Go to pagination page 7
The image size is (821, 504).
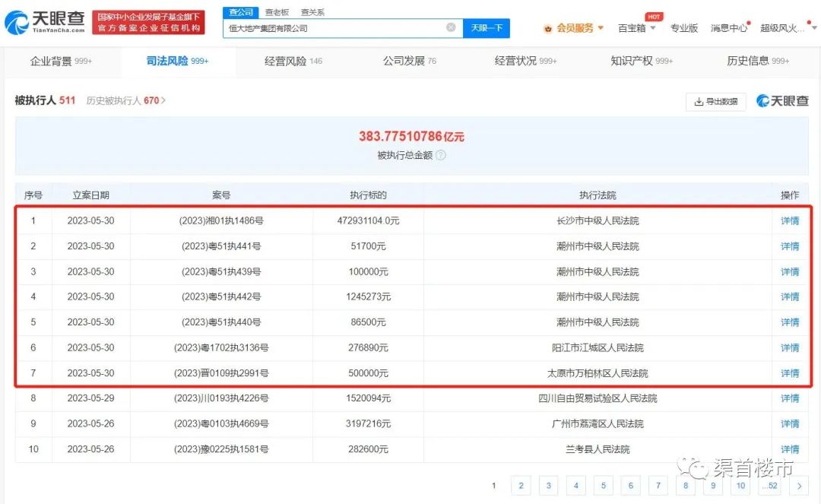658,486
